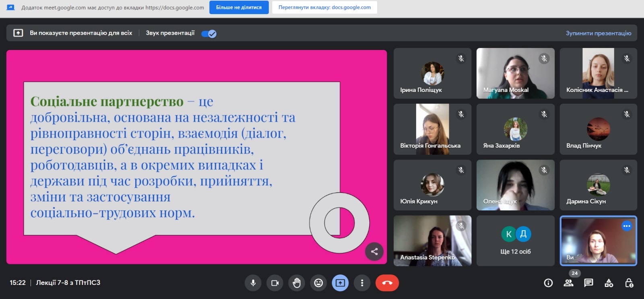Screen dimensions: 644x299
Task: Open the activities shapes icon
Action: [609, 283]
